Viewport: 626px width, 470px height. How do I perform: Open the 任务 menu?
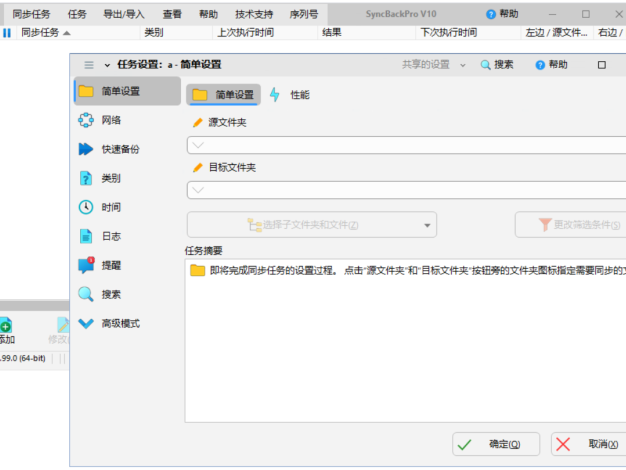coord(77,14)
